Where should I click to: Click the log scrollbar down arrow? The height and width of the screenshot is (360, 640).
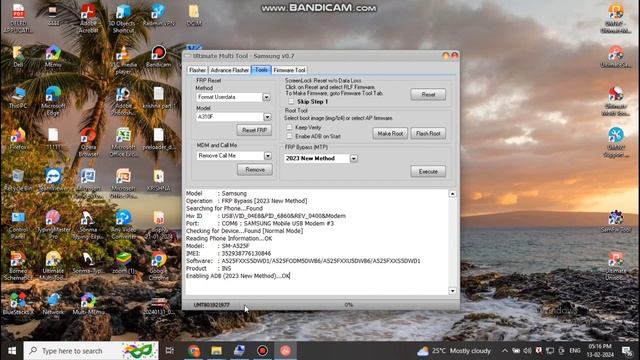point(452,291)
